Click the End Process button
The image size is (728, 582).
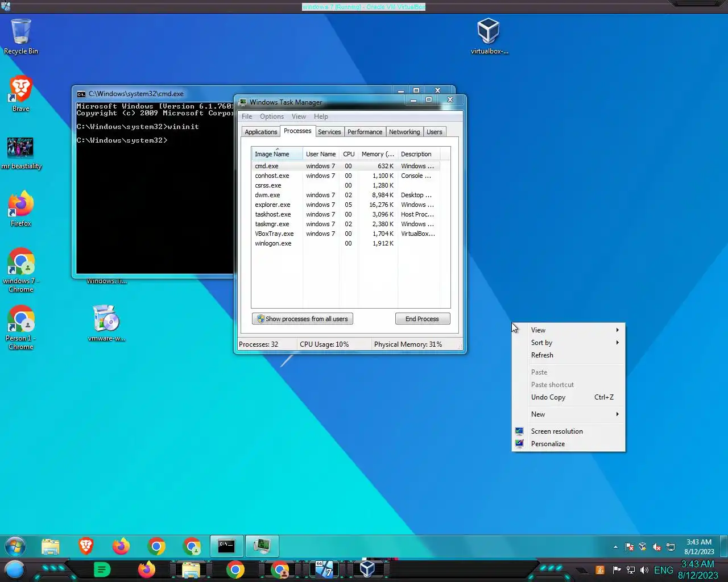click(x=423, y=319)
